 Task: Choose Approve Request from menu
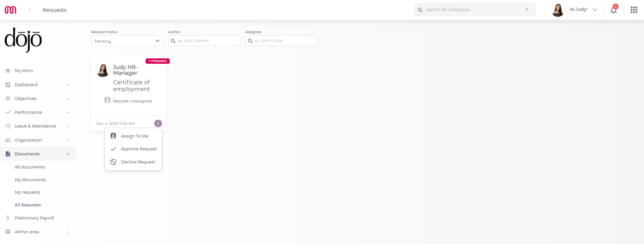133,149
